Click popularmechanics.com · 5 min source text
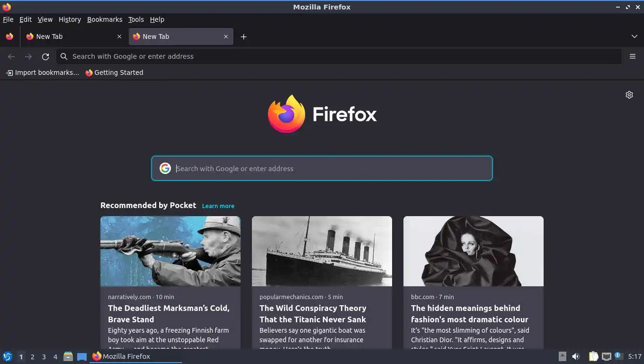This screenshot has height=364, width=644. click(x=301, y=297)
